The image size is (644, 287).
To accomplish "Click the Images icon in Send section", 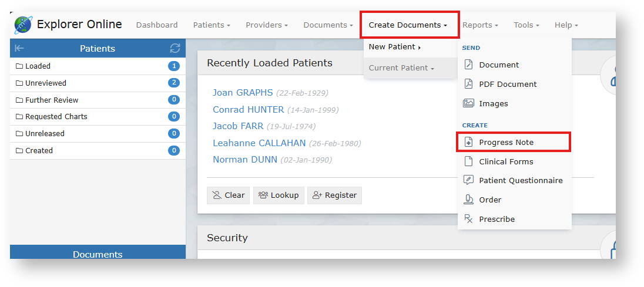I will pos(468,103).
